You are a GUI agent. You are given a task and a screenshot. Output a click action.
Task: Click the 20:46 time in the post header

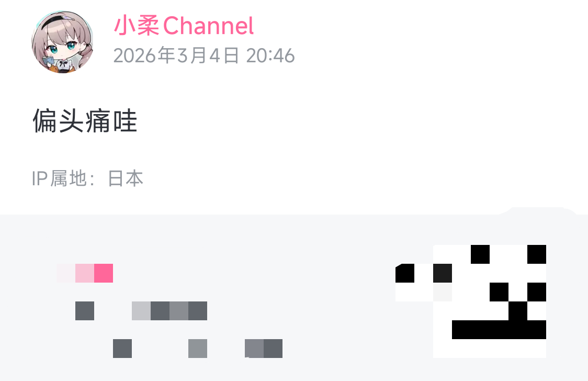click(x=270, y=55)
